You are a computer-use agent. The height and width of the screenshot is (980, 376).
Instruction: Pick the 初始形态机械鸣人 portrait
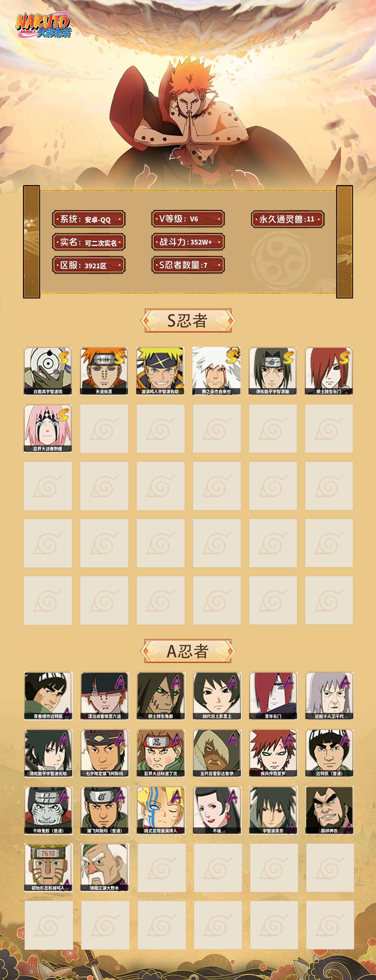(48, 867)
